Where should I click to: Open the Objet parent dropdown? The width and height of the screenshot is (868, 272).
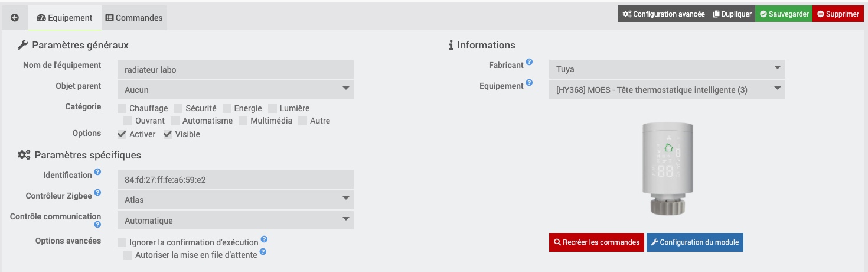[236, 90]
